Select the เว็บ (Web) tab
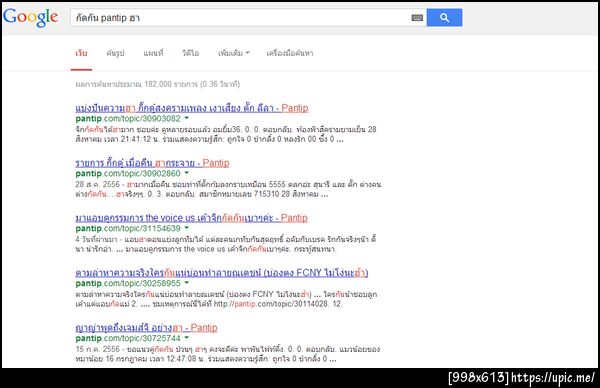Screen dimensions: 600x388 pyautogui.click(x=81, y=53)
